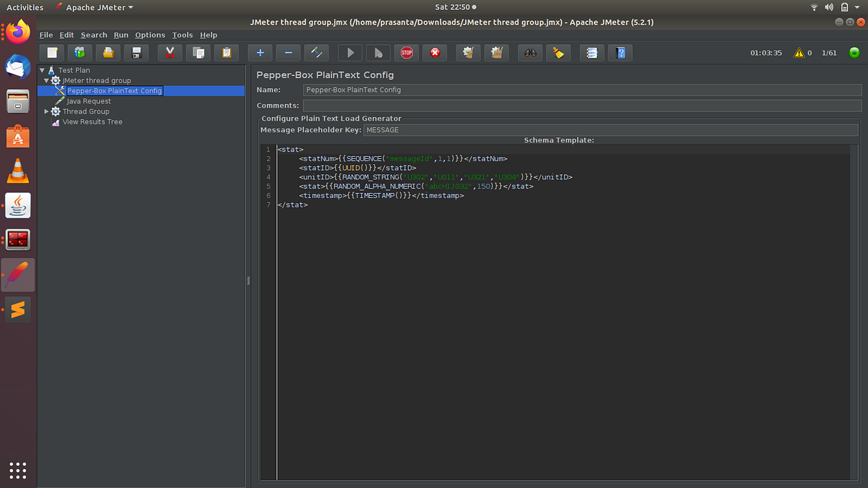Click the Comments text field

(582, 106)
